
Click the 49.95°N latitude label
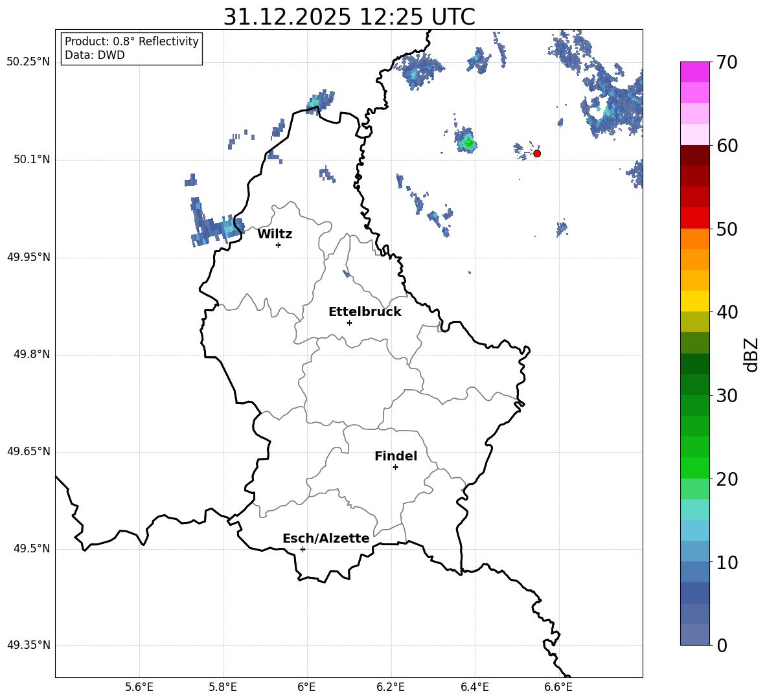click(x=29, y=256)
